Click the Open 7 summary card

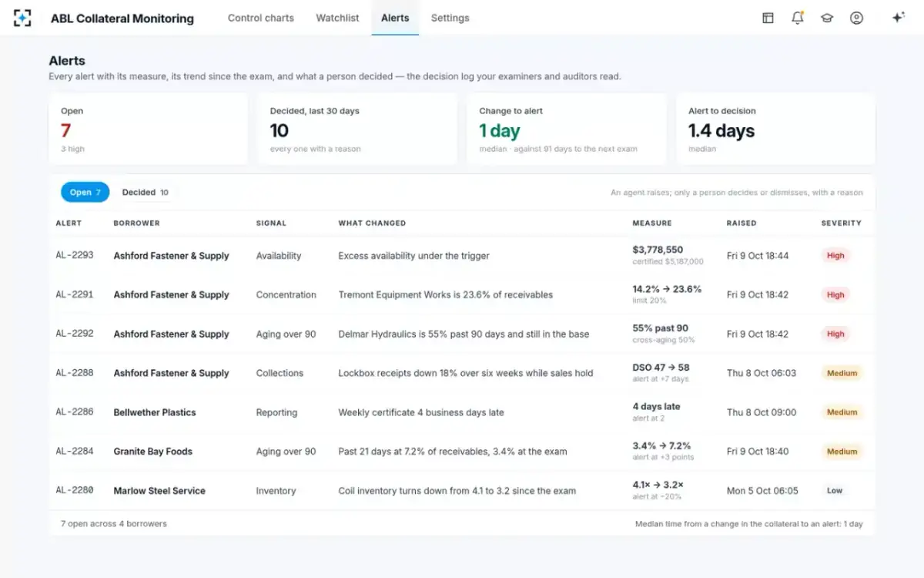pos(149,129)
